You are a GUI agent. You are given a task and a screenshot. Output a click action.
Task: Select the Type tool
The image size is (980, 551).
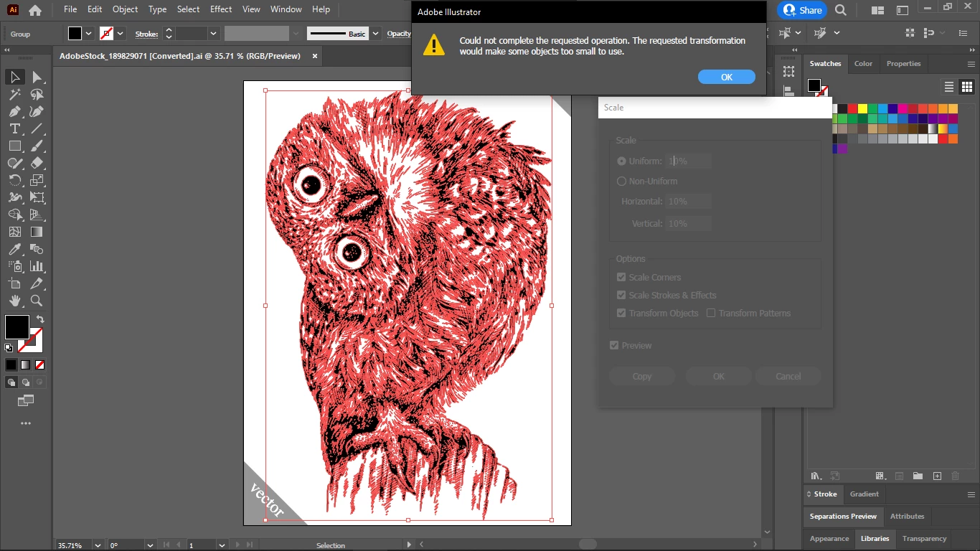point(15,128)
